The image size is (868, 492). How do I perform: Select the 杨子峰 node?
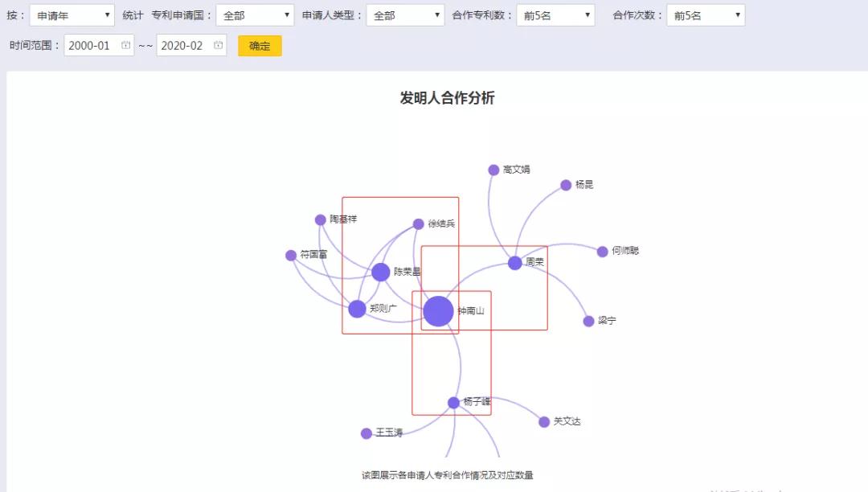click(452, 401)
